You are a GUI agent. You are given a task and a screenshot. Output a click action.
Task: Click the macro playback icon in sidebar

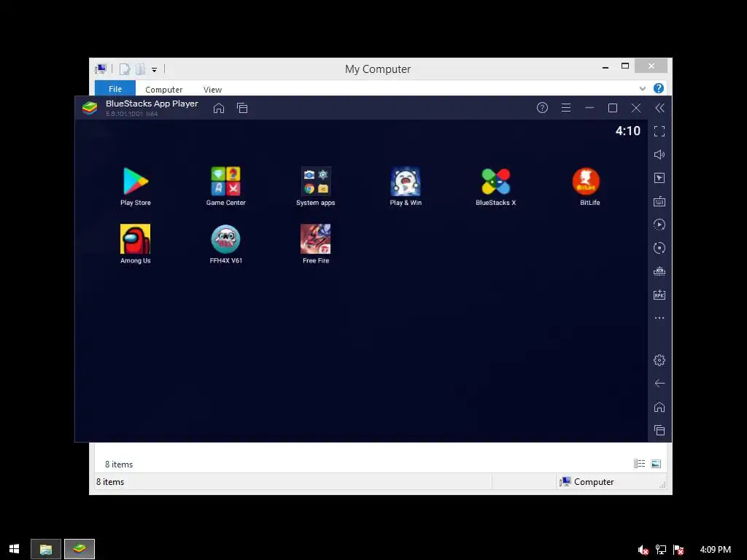tap(659, 225)
